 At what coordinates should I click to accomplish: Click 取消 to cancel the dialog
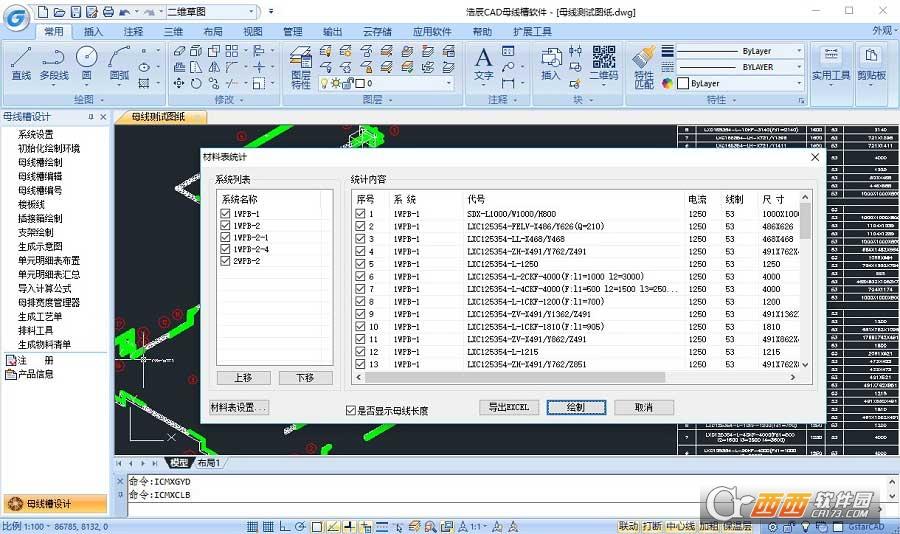644,407
